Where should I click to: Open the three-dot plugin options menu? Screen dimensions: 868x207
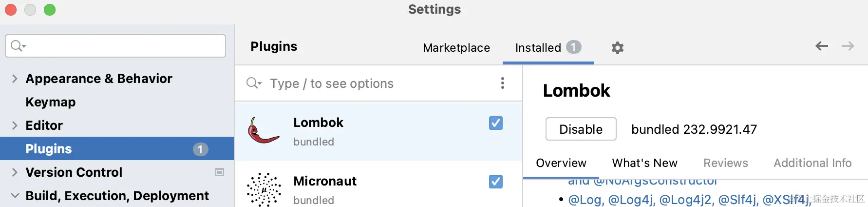[502, 83]
